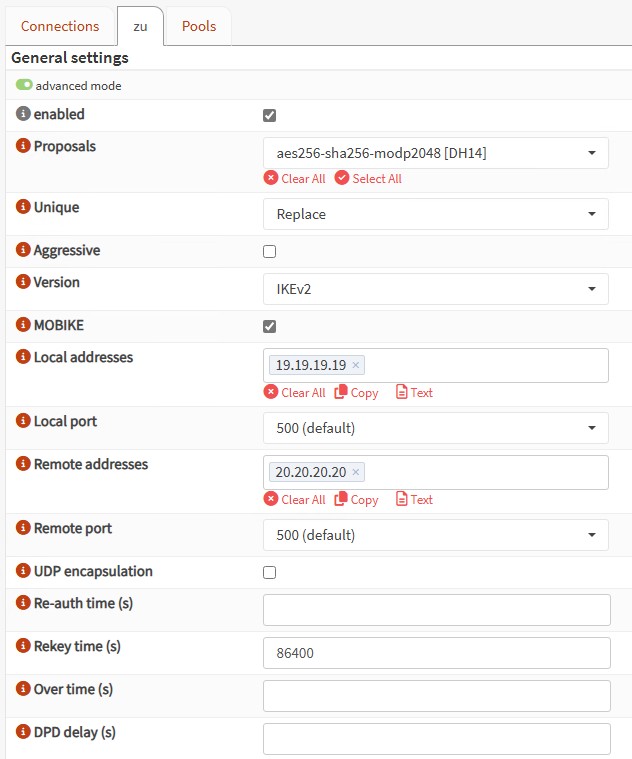Click the Re-auth time input field
This screenshot has height=759, width=632.
click(436, 610)
